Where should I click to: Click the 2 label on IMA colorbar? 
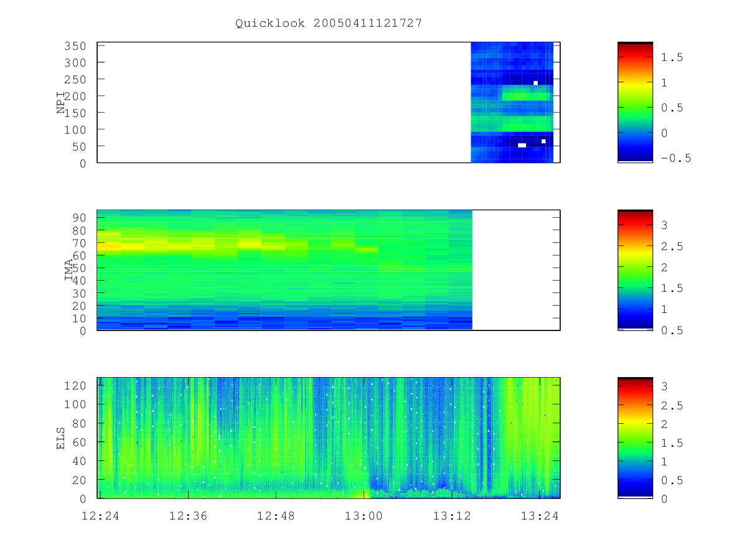pyautogui.click(x=665, y=268)
